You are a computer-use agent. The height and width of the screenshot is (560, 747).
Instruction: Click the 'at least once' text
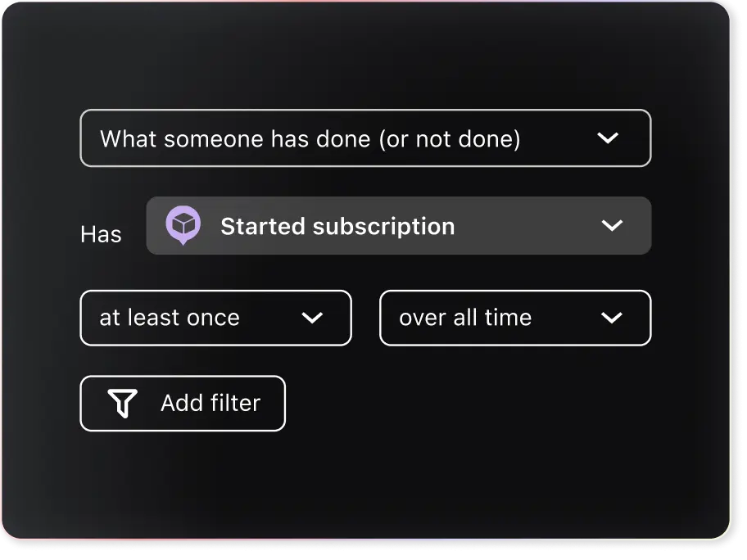coord(170,318)
